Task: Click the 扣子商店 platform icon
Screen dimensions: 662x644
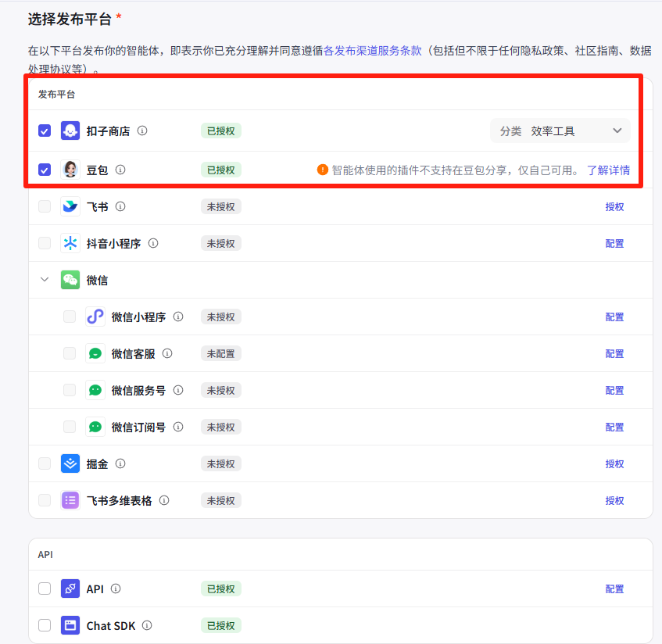Action: coord(70,131)
